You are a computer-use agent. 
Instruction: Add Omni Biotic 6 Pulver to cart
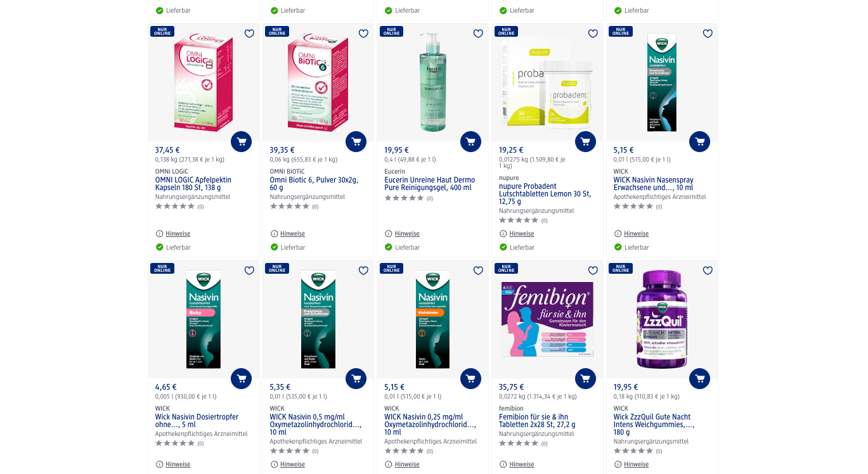(356, 141)
